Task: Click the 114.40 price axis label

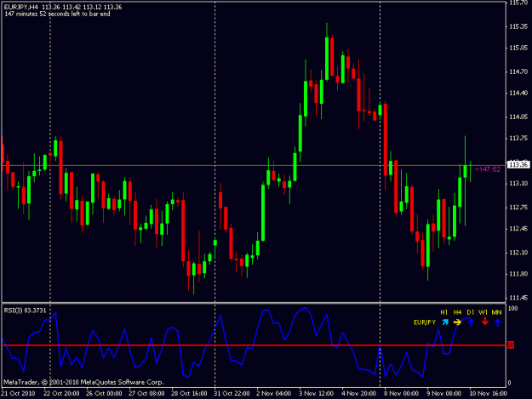Action: [518, 93]
